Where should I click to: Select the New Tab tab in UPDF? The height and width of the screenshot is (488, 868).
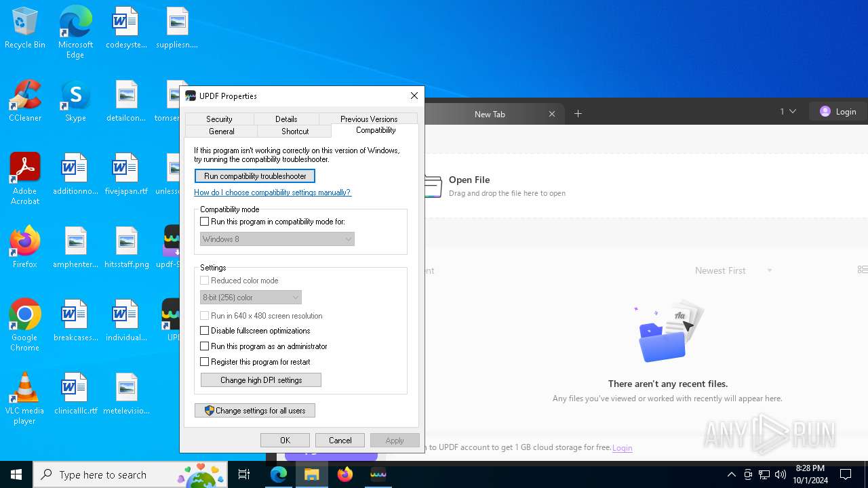coord(490,114)
